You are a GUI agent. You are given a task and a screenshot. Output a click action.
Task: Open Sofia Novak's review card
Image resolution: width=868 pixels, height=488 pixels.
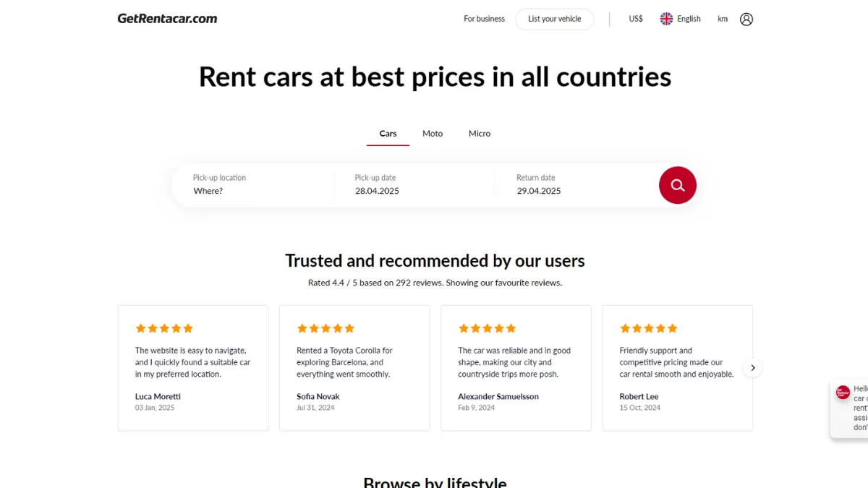354,368
